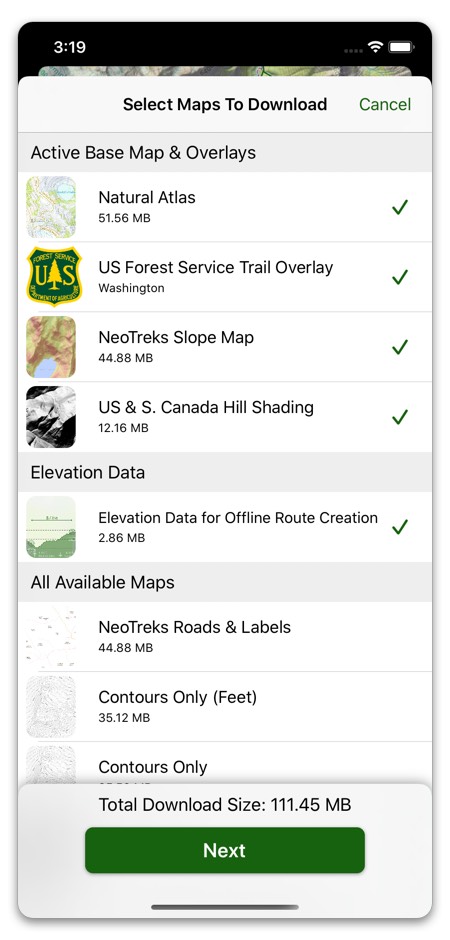Tap the Natural Atlas map thumbnail
Viewport: 450px width, 940px height.
(x=51, y=207)
